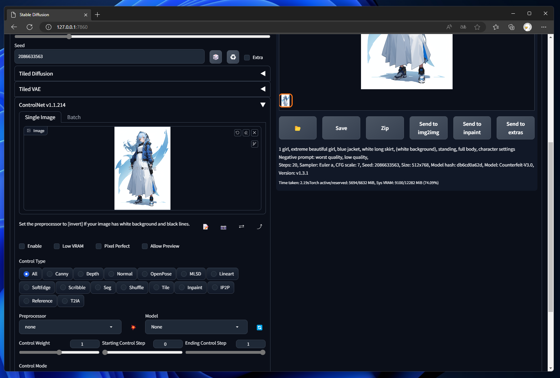The image size is (560, 378).
Task: Pick the T2IA control type
Action: pyautogui.click(x=71, y=301)
